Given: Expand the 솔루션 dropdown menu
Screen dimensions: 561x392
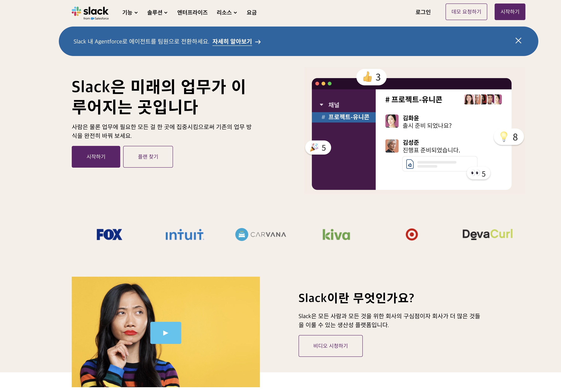Looking at the screenshot, I should point(157,13).
